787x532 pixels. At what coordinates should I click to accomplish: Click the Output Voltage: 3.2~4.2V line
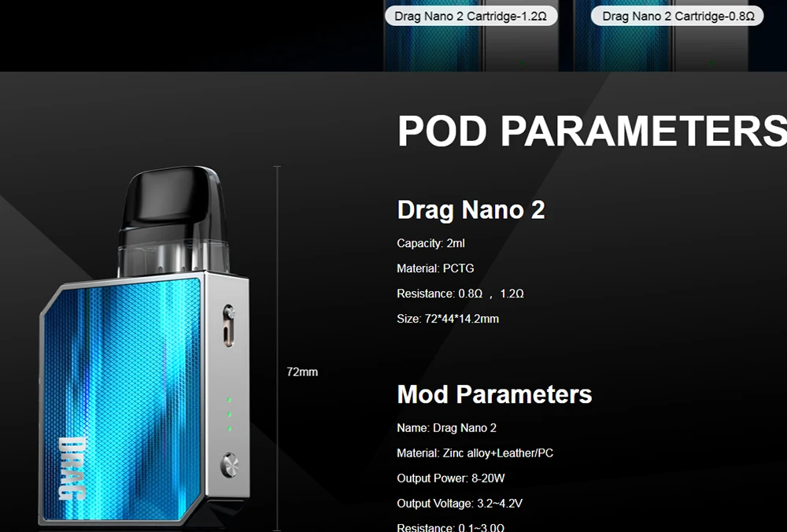pyautogui.click(x=460, y=504)
